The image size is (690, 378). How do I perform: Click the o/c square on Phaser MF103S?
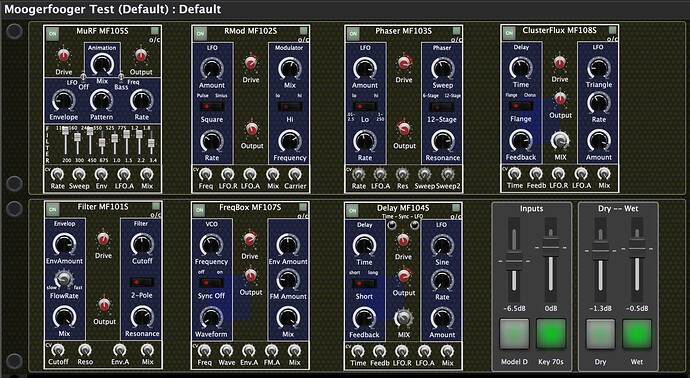point(456,31)
